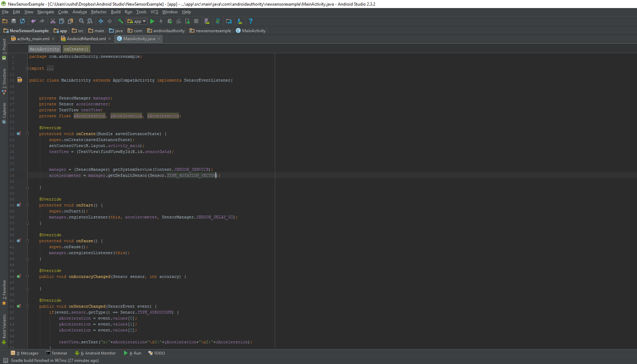Run the app with green play button

coord(152,21)
